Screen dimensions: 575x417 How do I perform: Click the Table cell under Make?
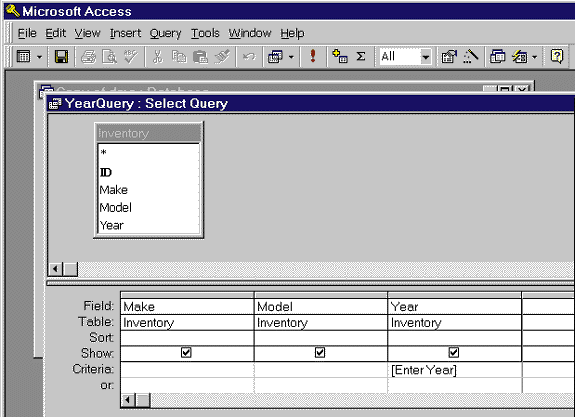[x=187, y=323]
